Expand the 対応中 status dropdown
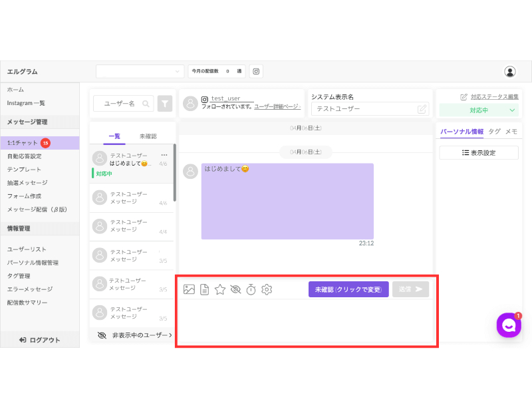 click(x=479, y=110)
